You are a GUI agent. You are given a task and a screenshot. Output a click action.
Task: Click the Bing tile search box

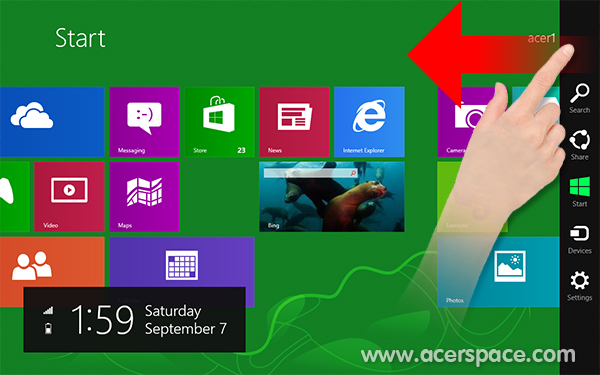pos(310,173)
